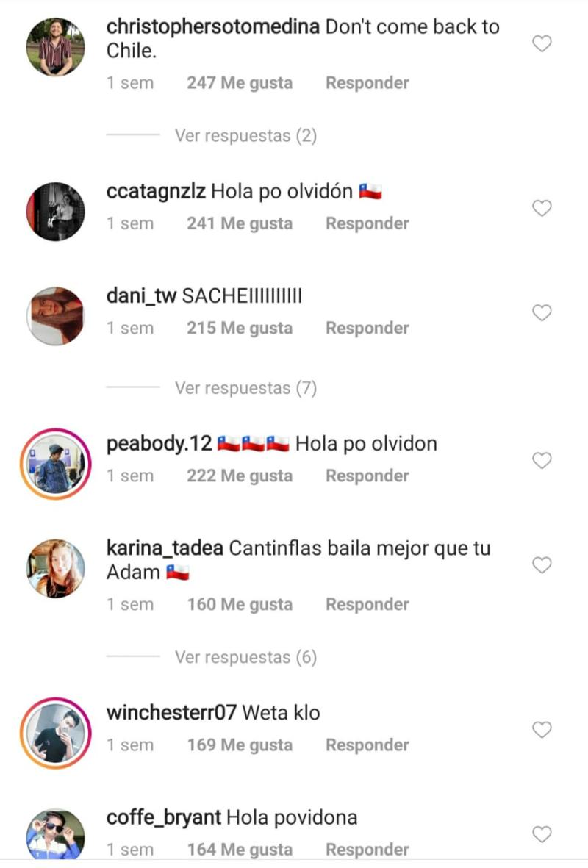Like karina_tadea's Cantinflas comment

point(542,565)
